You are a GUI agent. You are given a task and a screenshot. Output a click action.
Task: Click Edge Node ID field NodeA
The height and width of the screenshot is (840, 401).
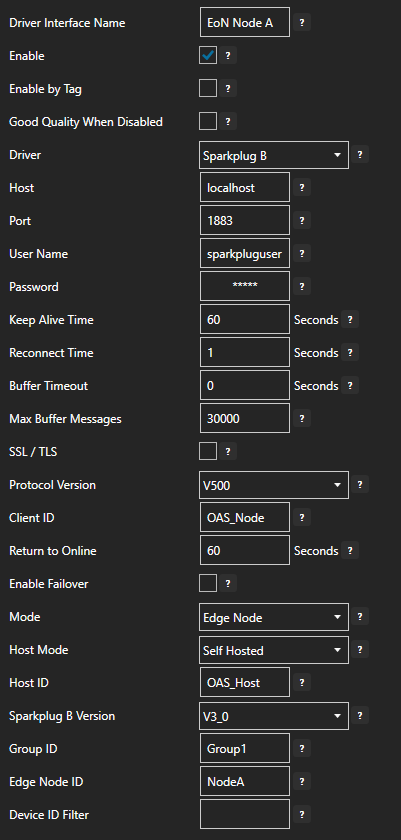click(x=245, y=781)
